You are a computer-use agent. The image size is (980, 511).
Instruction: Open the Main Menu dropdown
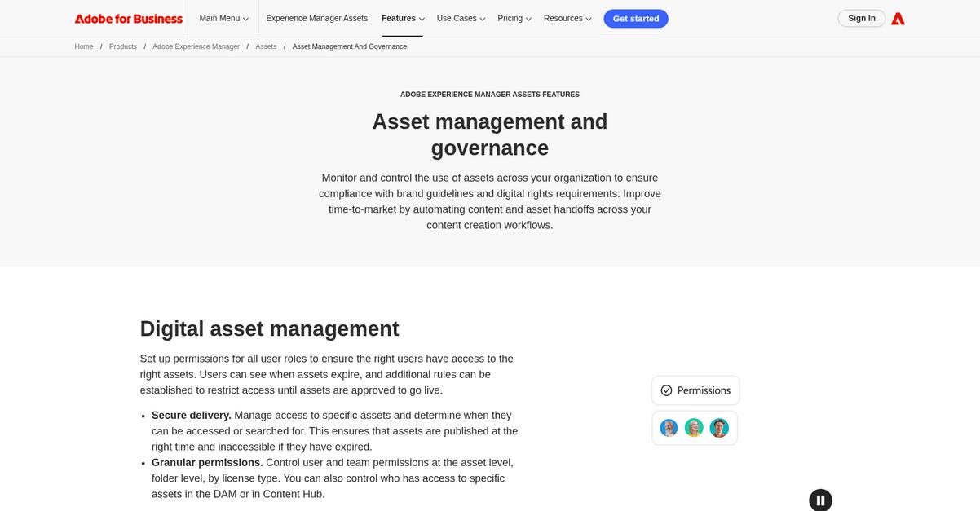point(224,18)
